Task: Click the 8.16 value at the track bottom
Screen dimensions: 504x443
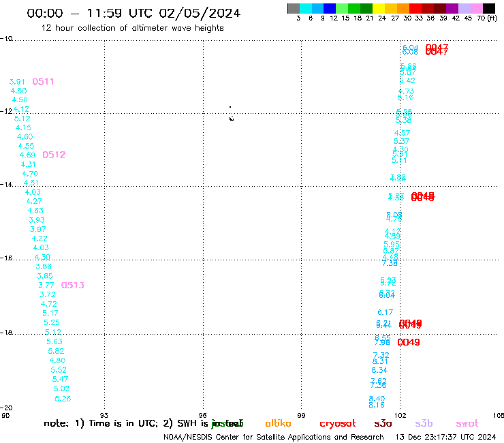Action: point(377,405)
